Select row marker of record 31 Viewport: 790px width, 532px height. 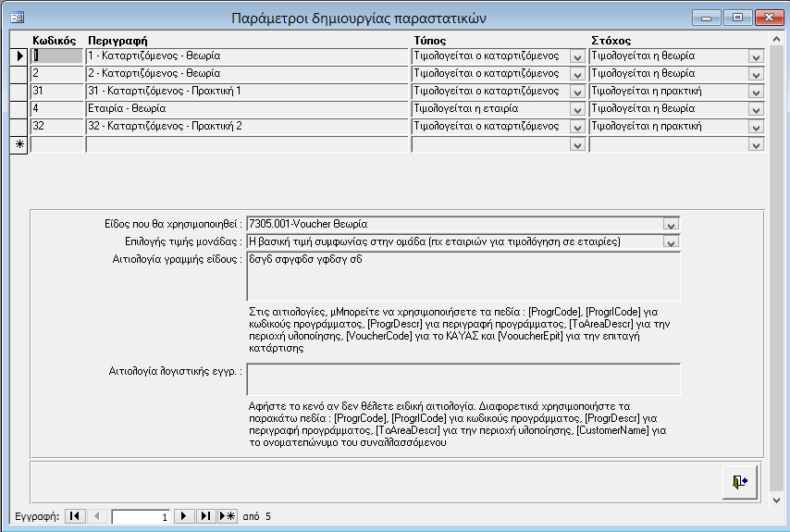coord(19,92)
